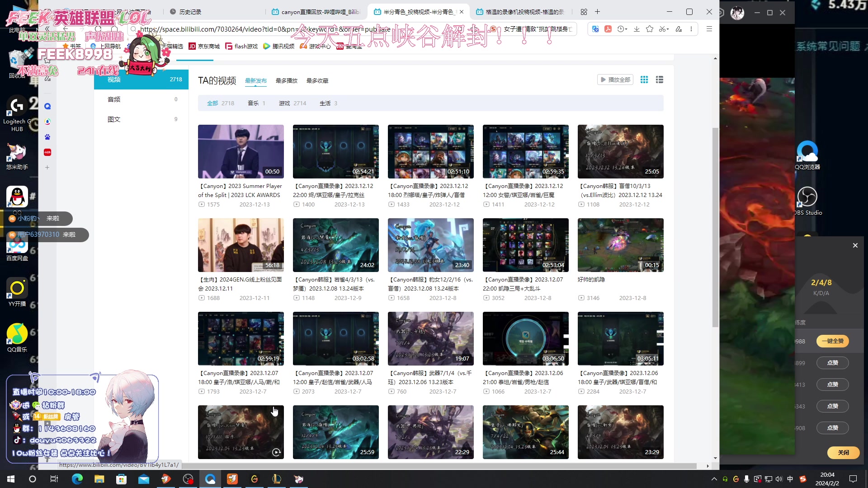This screenshot has width=868, height=488.
Task: Select 图文 in the left sidebar
Action: click(x=141, y=119)
